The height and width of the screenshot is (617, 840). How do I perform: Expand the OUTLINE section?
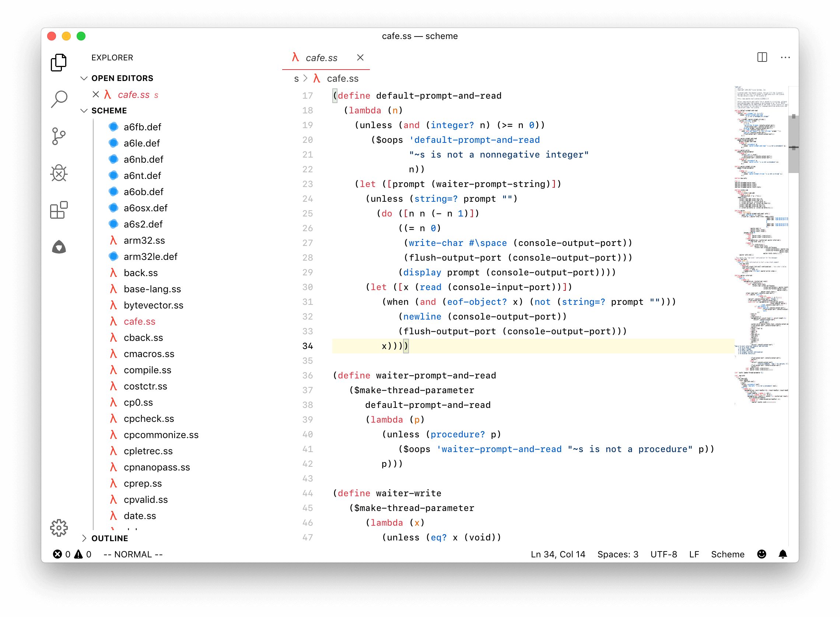pos(85,538)
